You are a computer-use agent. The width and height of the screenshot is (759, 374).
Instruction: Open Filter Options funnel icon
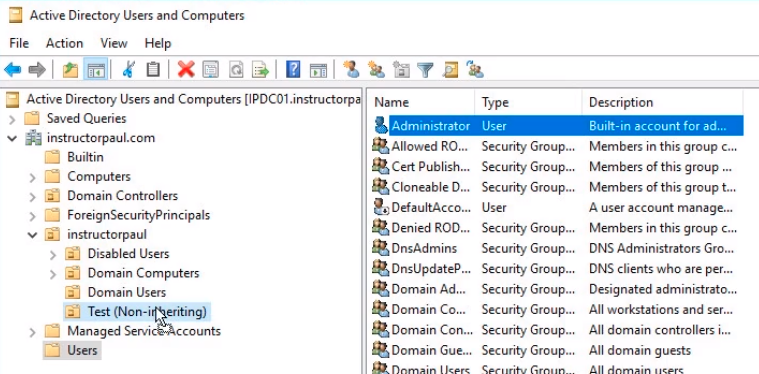pos(425,70)
